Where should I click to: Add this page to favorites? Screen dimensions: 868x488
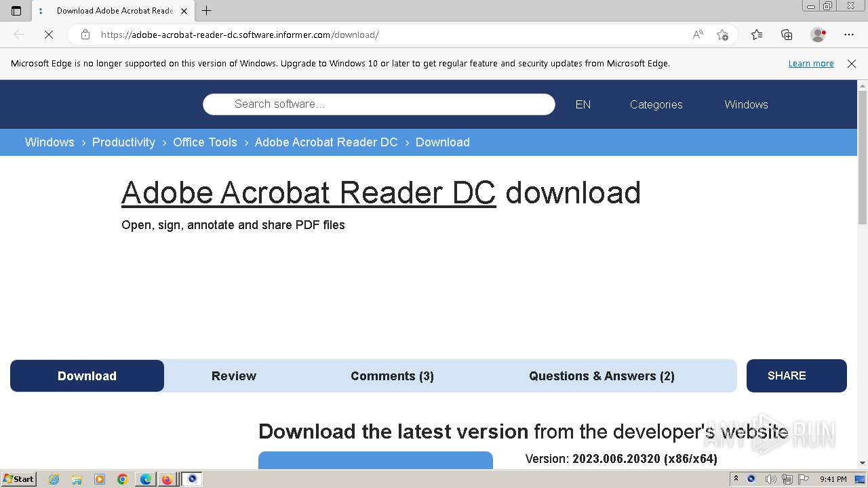click(722, 35)
